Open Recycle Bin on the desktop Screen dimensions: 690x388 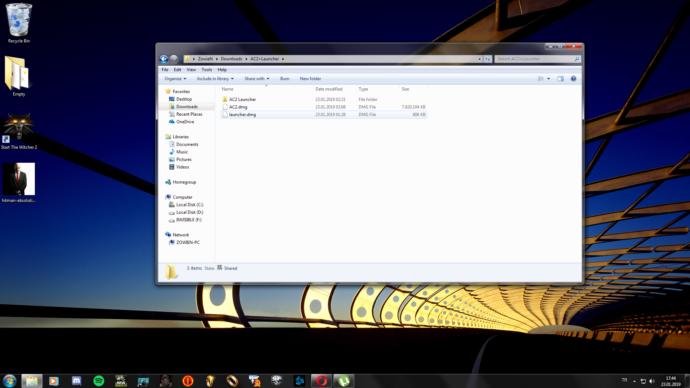[x=18, y=23]
